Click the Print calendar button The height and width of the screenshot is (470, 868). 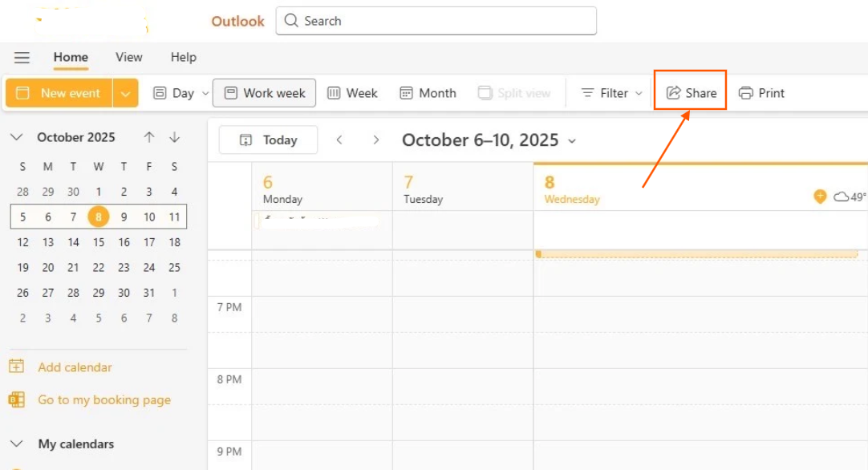point(761,93)
